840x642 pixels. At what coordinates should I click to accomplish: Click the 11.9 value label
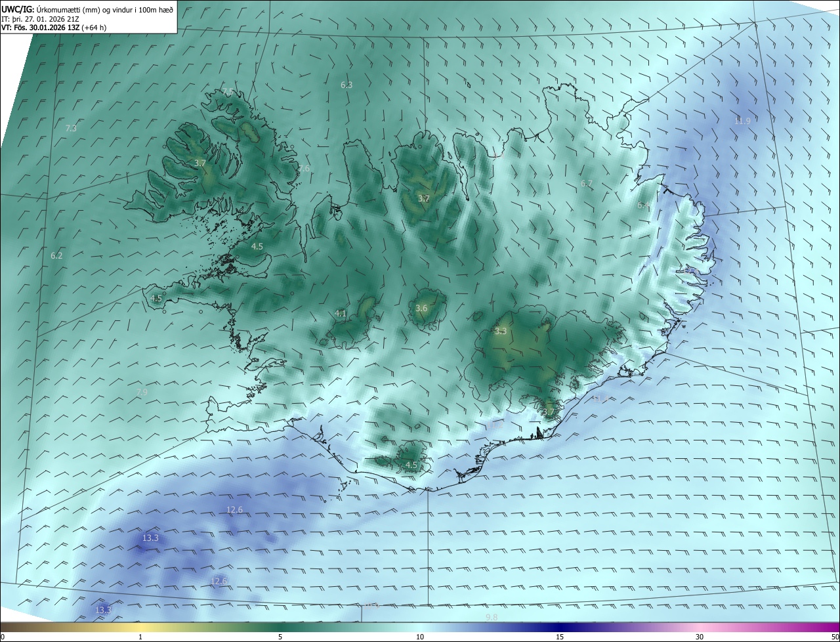(742, 121)
